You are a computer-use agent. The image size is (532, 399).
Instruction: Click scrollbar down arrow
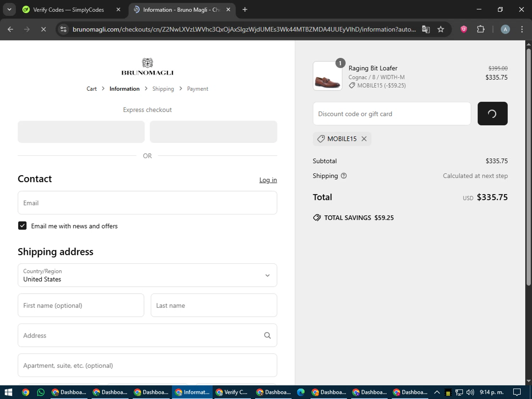pos(528,381)
